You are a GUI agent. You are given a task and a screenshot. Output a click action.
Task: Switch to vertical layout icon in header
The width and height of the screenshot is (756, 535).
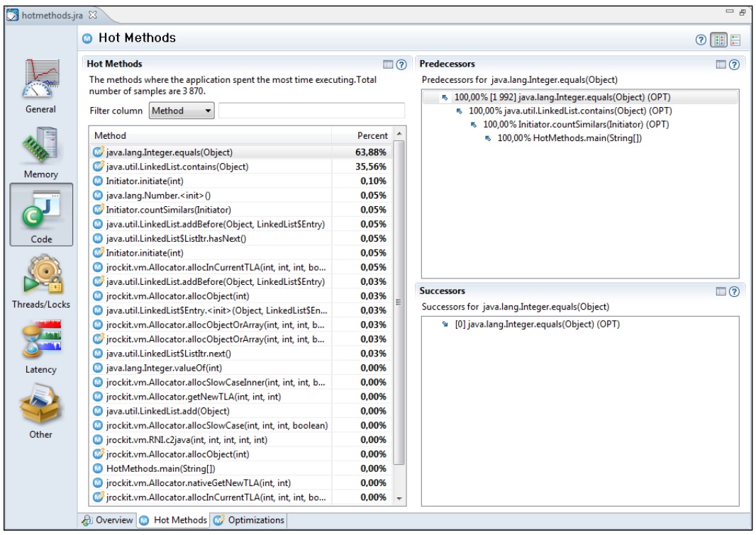[x=719, y=40]
